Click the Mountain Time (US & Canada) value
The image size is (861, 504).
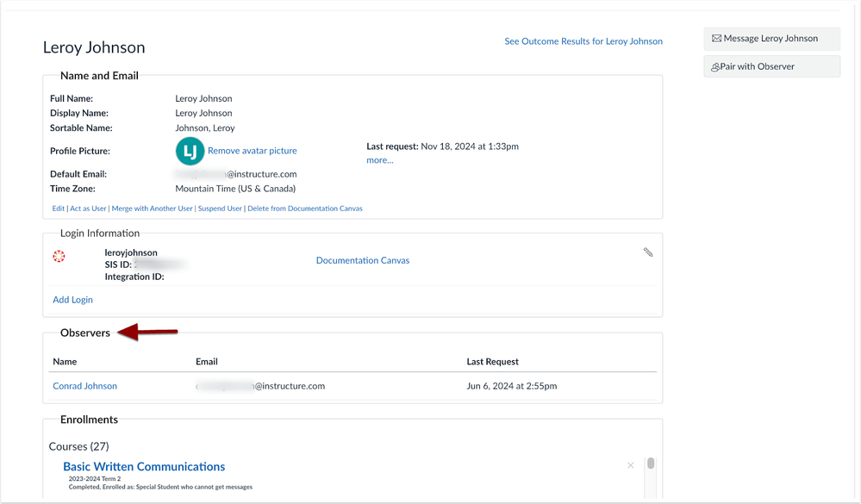(235, 189)
